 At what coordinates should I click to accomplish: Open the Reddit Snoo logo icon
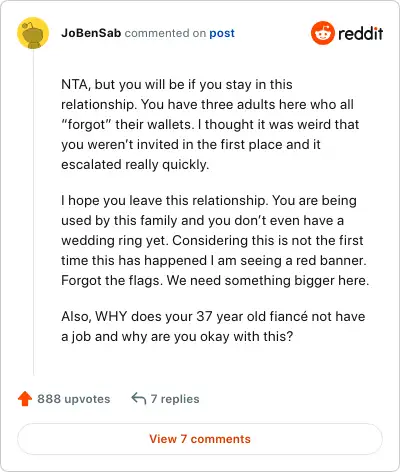pos(322,33)
